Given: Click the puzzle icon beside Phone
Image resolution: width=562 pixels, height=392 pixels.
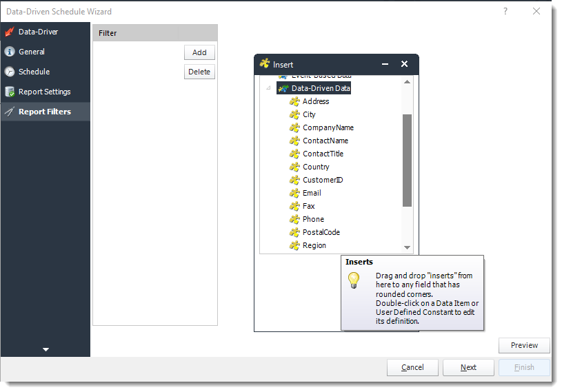Looking at the screenshot, I should pyautogui.click(x=294, y=219).
